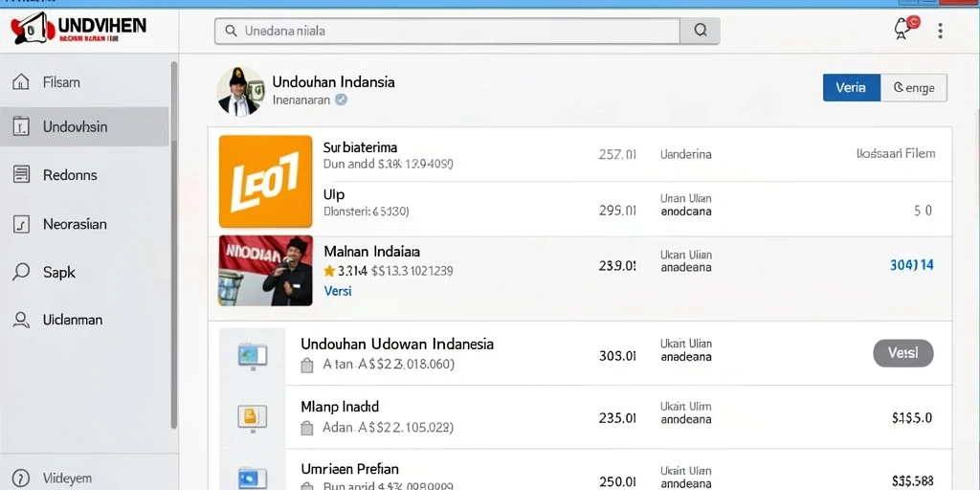980x490 pixels.
Task: Go to Redonns section
Action: click(84, 174)
